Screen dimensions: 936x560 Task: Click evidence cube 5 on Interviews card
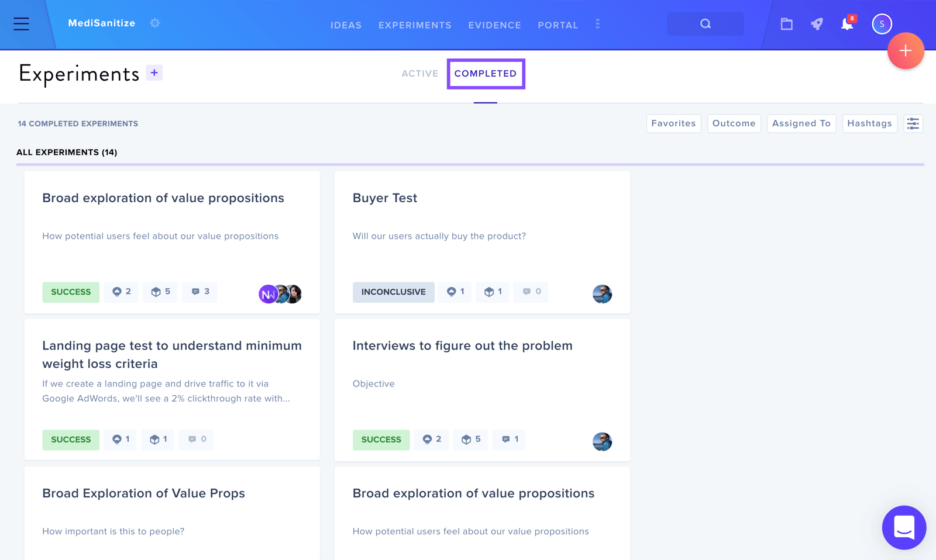pos(470,440)
